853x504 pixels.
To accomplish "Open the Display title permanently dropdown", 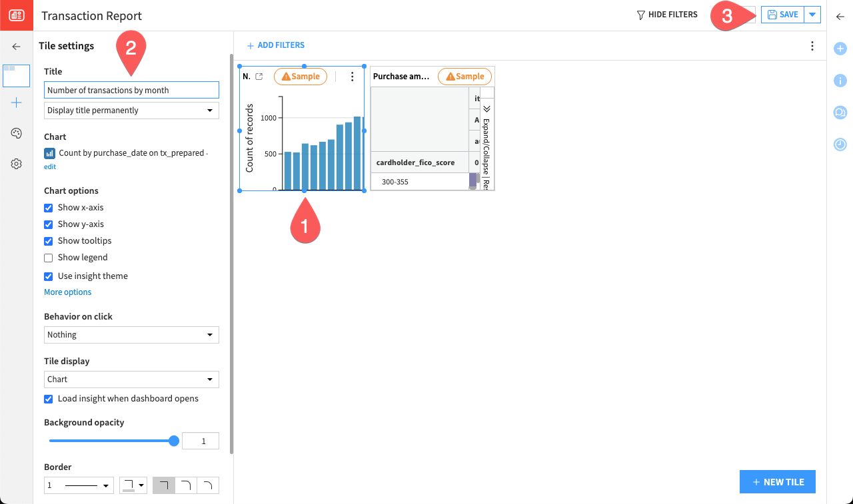I will (131, 110).
